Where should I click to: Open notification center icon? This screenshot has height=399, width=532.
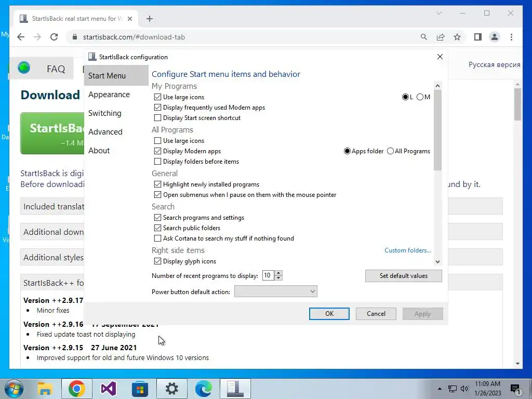(515, 389)
